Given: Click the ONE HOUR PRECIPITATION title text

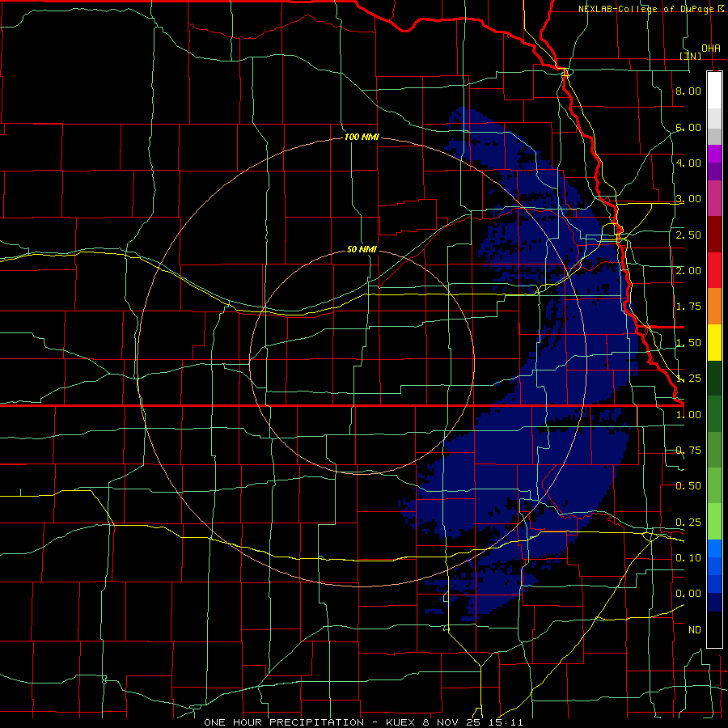Looking at the screenshot, I should pos(284,722).
